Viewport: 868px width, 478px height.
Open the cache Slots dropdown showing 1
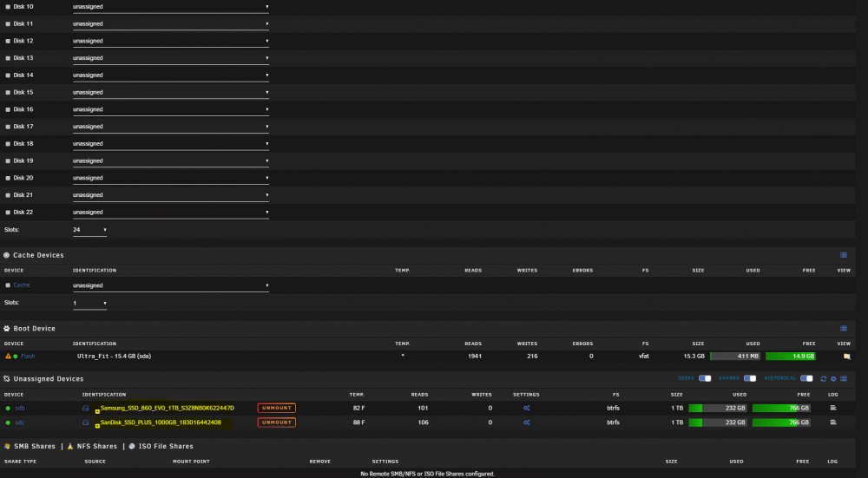point(89,303)
